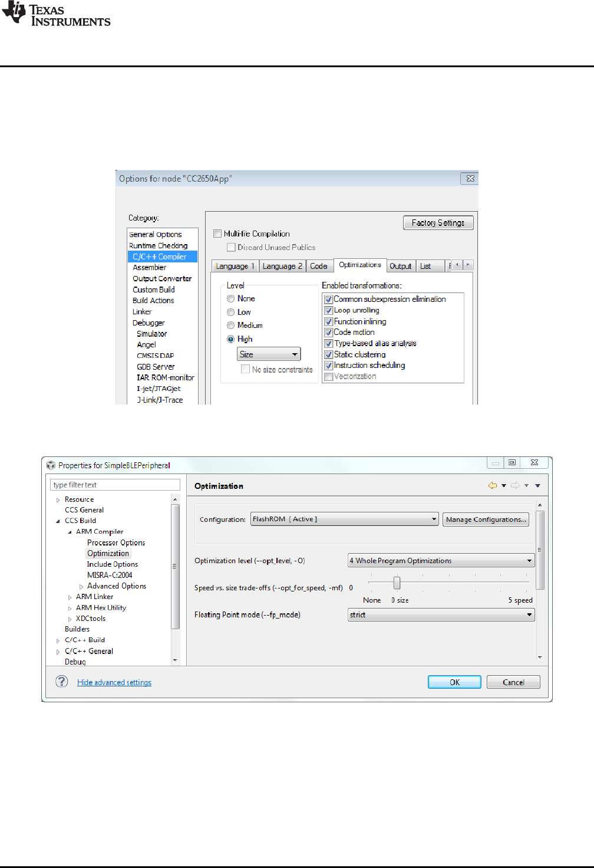
Task: Open the Floating Point mode dropdown
Action: coord(441,614)
